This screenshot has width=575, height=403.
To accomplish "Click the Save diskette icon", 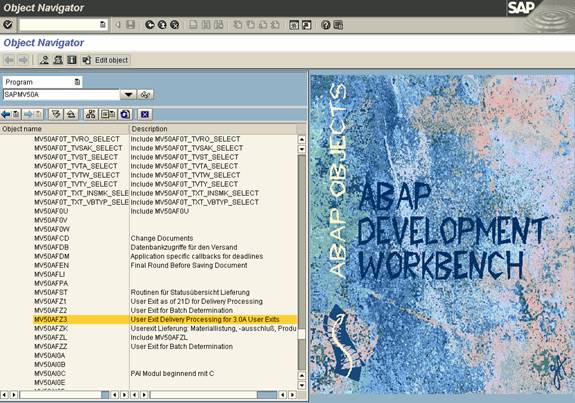I will click(131, 25).
